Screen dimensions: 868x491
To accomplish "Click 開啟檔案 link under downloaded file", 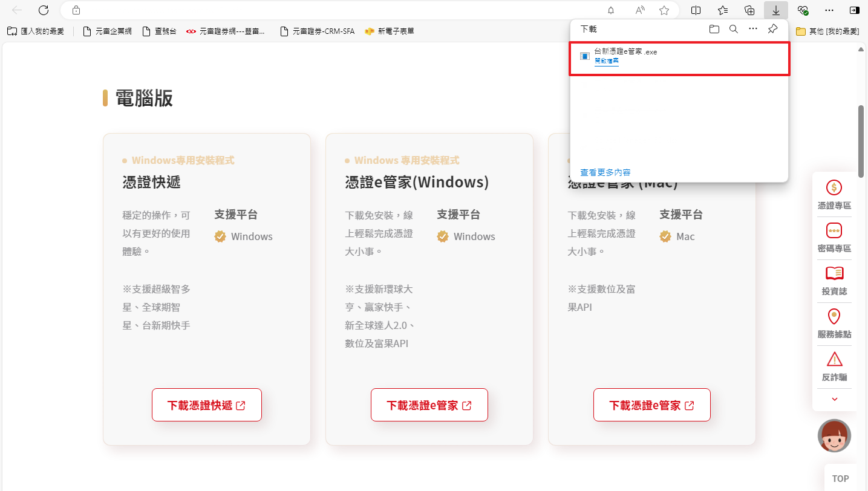I will (x=606, y=61).
